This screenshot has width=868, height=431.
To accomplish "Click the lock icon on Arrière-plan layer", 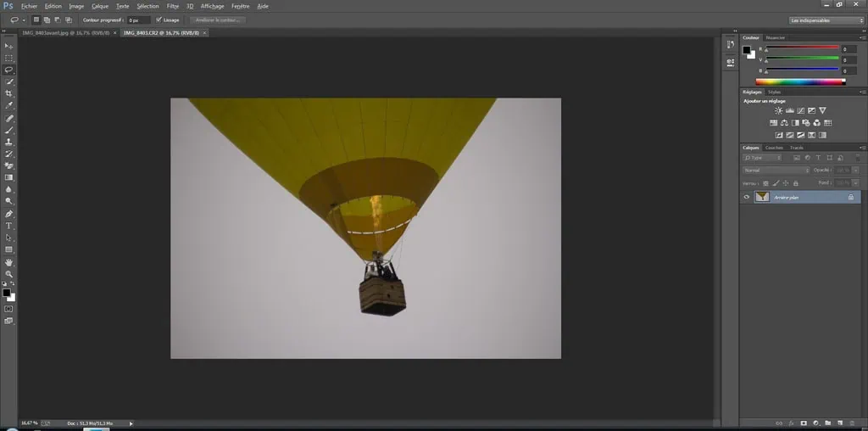I will [851, 197].
